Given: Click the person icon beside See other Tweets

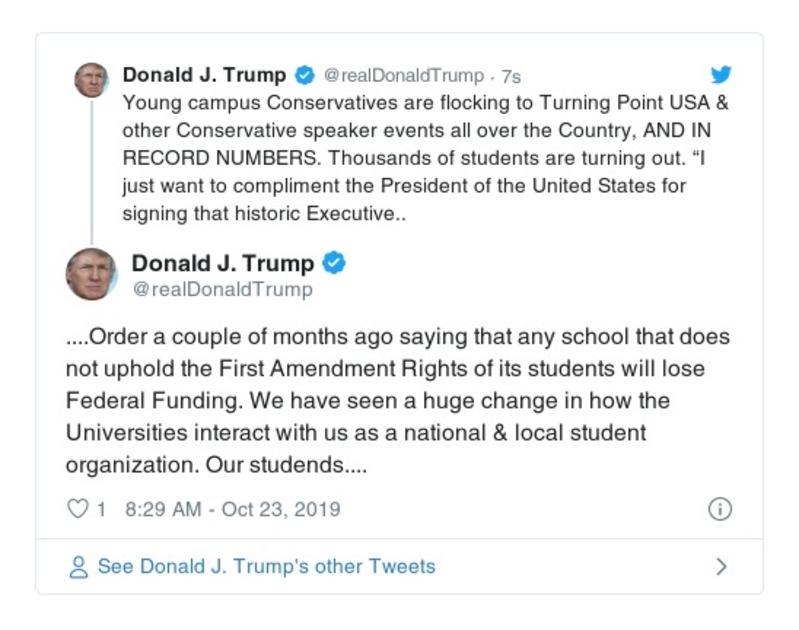Looking at the screenshot, I should click(78, 567).
